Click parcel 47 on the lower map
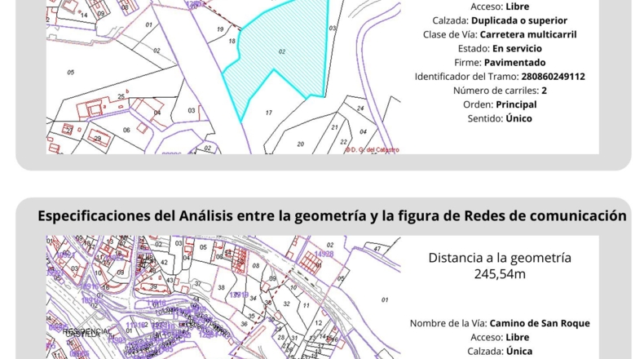 coord(377,249)
